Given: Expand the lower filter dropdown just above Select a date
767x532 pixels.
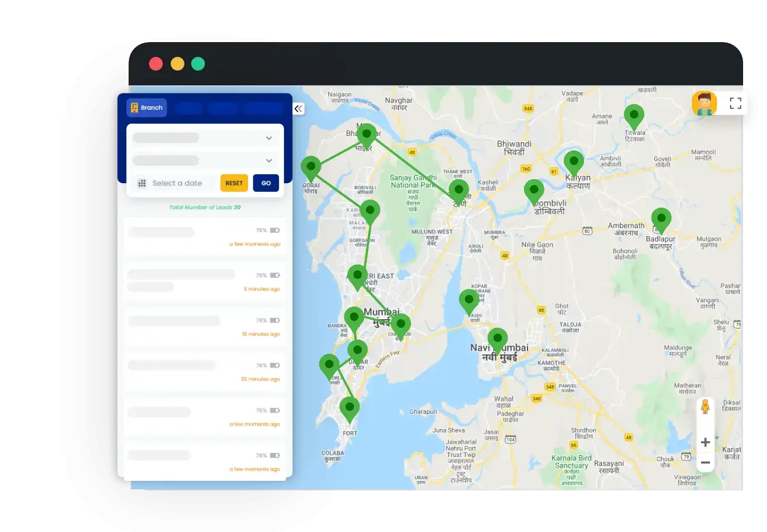Looking at the screenshot, I should point(205,160).
